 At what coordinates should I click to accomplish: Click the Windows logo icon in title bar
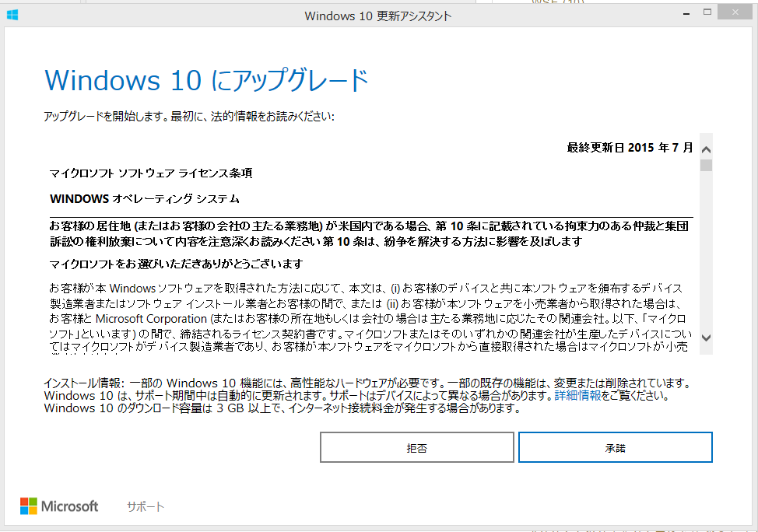12,15
